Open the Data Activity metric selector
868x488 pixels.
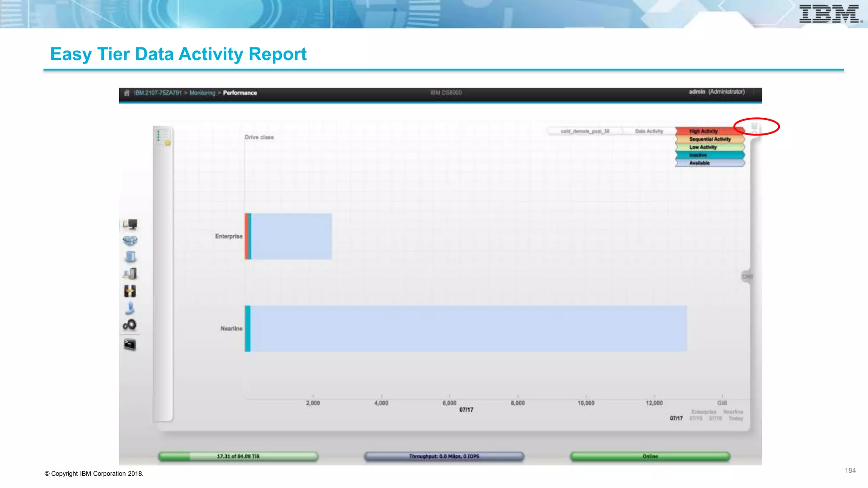649,131
